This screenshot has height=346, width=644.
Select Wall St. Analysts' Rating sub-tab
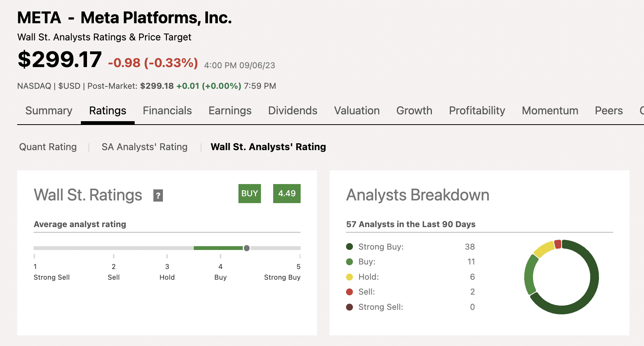(x=268, y=147)
